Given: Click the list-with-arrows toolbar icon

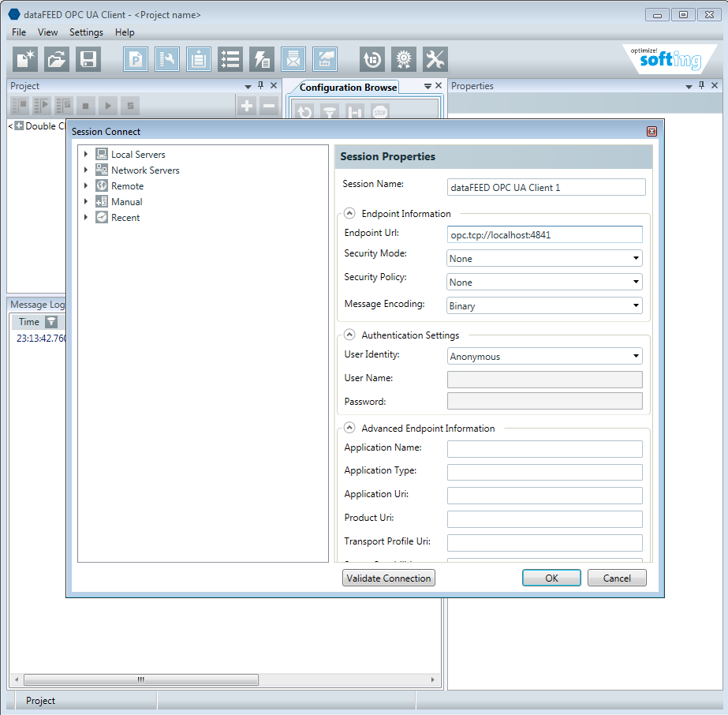Looking at the screenshot, I should coord(230,59).
